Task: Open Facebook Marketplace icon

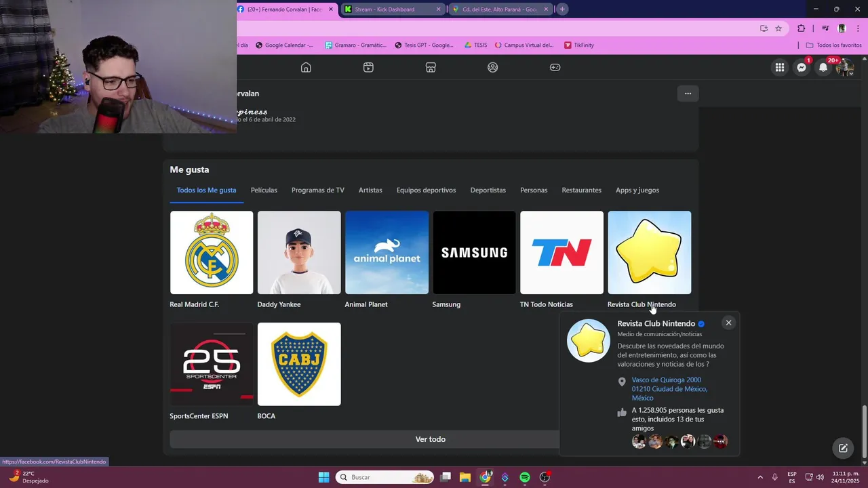Action: point(431,67)
